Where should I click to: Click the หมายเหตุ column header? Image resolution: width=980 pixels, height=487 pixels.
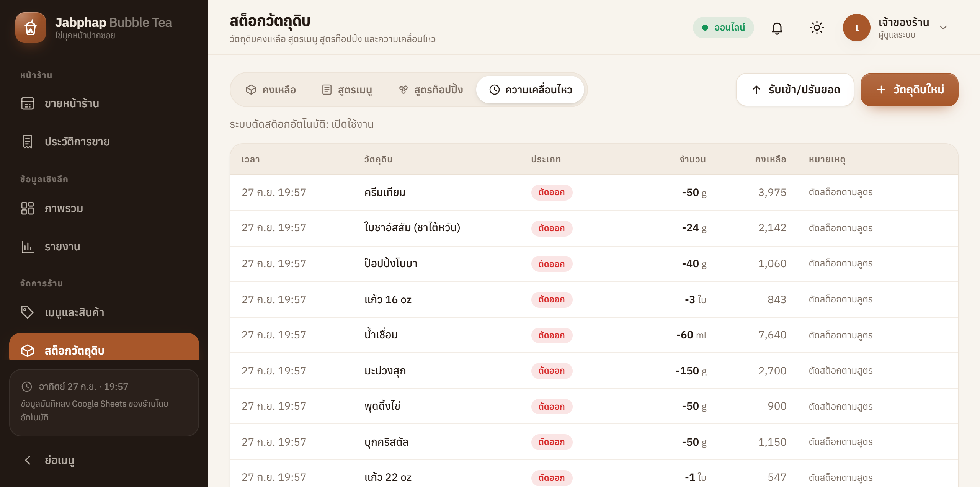click(x=827, y=159)
